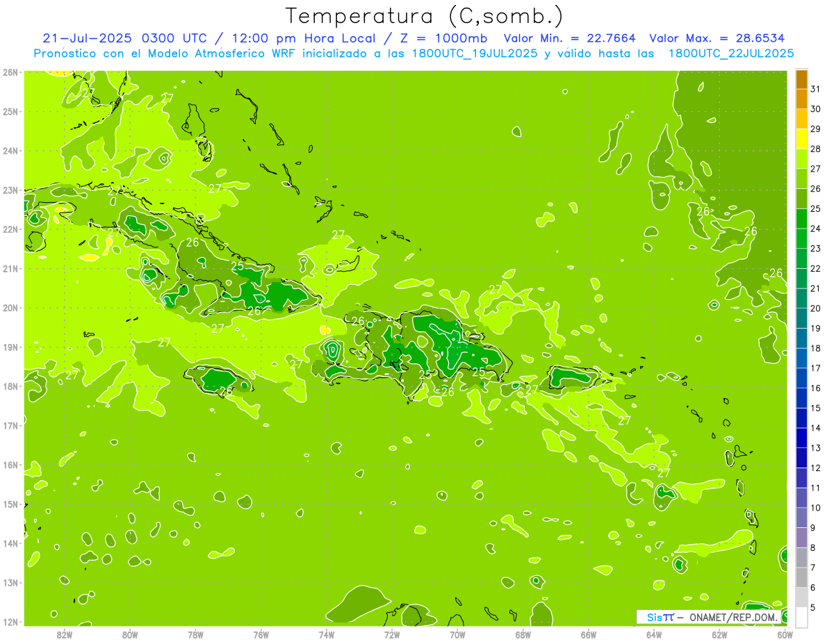Click the 24N latitude label
The image size is (834, 644).
(x=10, y=151)
